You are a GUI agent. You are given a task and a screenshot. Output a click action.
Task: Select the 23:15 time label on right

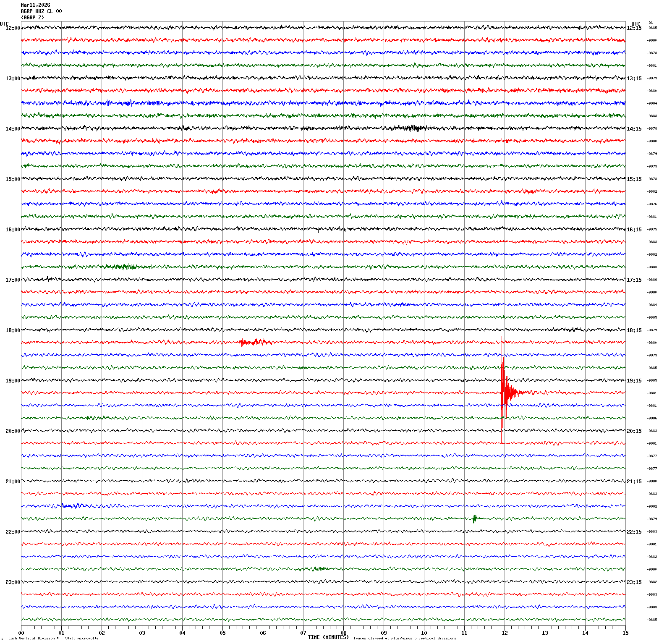pyautogui.click(x=634, y=582)
